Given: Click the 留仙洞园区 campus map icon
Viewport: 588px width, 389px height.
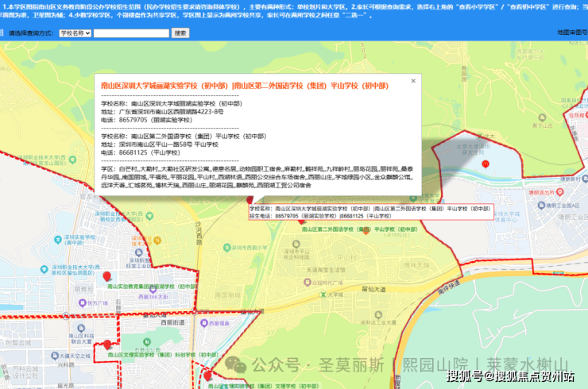Looking at the screenshot, I should [44, 268].
